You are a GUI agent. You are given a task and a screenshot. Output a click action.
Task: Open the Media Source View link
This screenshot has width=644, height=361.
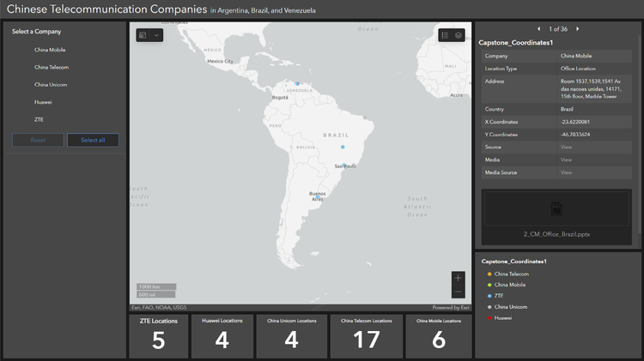pyautogui.click(x=566, y=172)
